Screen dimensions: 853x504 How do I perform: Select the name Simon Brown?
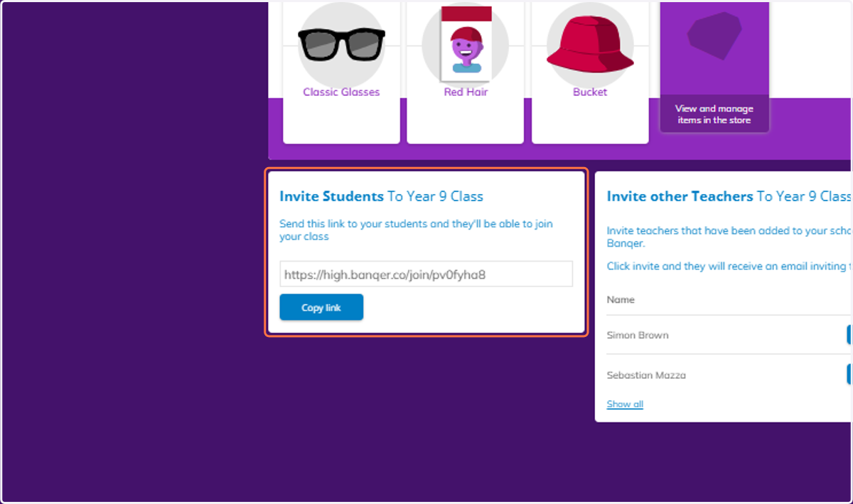[x=638, y=335]
